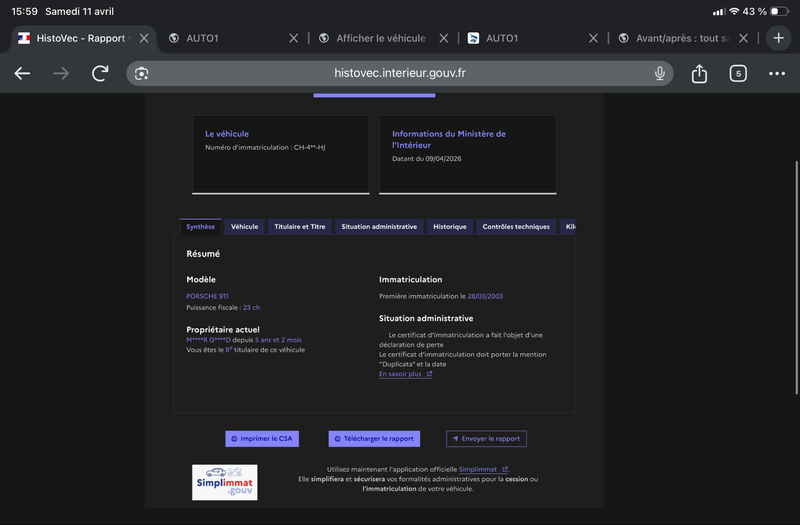The image size is (800, 525).
Task: Open the Situation administrative tab
Action: click(x=379, y=227)
